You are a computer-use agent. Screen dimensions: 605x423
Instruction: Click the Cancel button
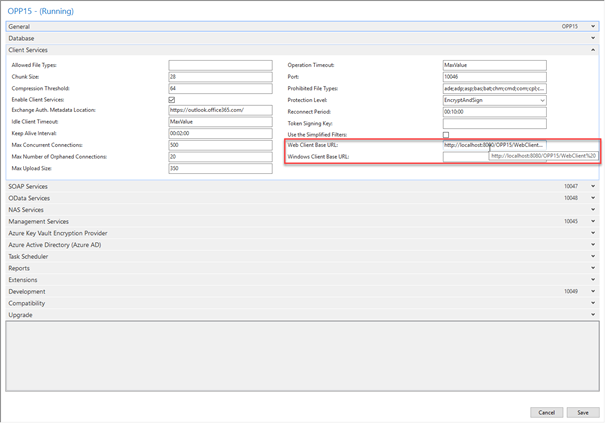coord(546,413)
